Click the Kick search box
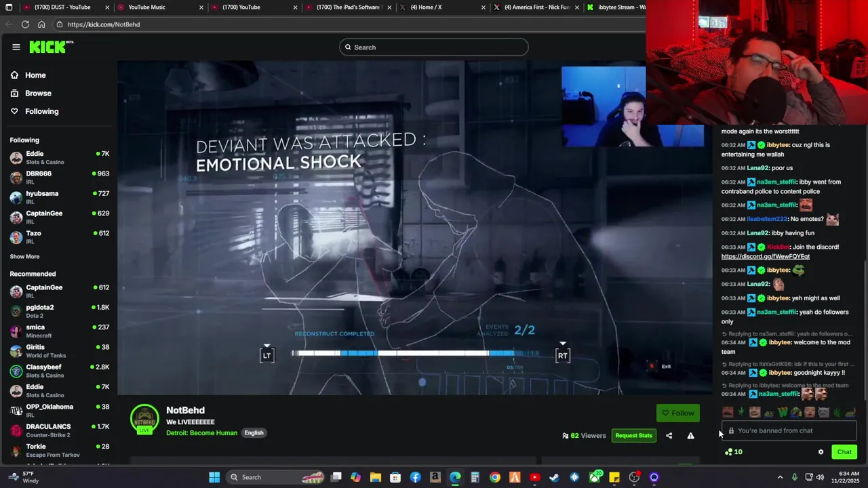The width and height of the screenshot is (868, 488). [434, 47]
